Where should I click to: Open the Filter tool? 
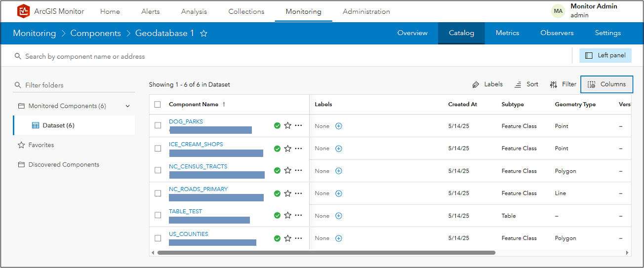[x=563, y=84]
